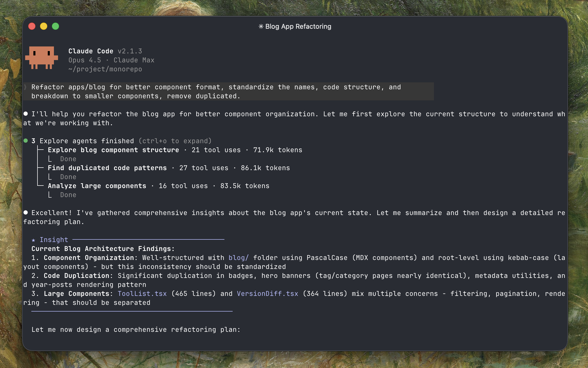This screenshot has height=368, width=588.
Task: Click the asterisk icon in window title
Action: point(261,26)
